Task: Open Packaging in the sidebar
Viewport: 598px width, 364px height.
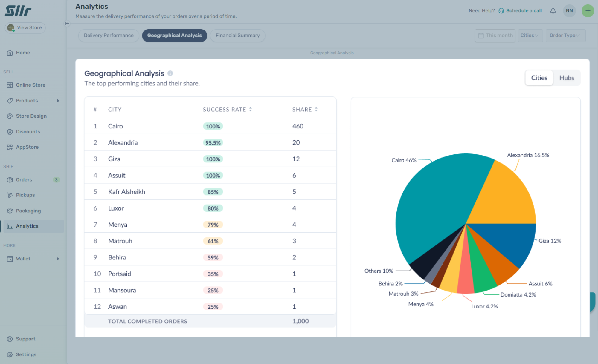Action: click(28, 211)
